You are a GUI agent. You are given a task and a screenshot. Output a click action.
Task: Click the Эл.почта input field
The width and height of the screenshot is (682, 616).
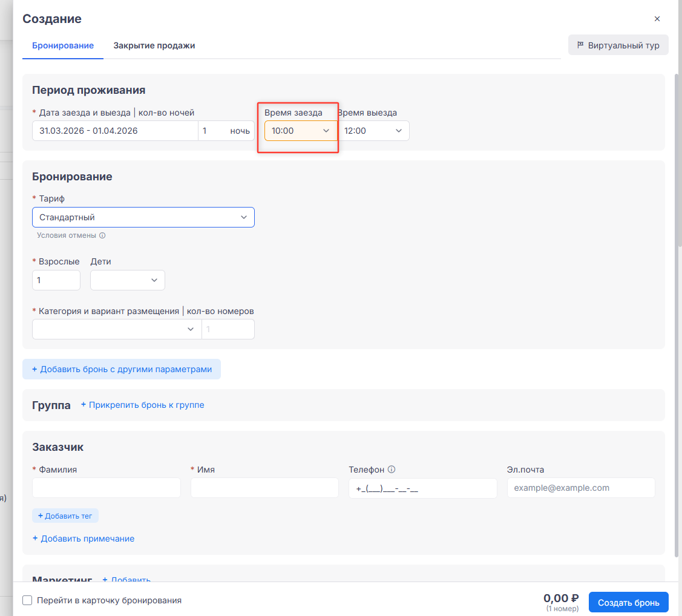coord(580,488)
